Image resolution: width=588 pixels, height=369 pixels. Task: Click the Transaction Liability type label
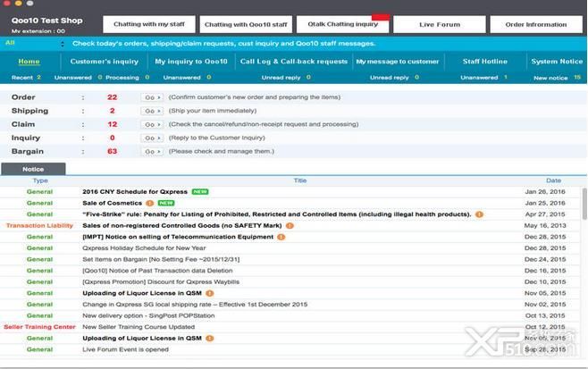[x=39, y=226]
